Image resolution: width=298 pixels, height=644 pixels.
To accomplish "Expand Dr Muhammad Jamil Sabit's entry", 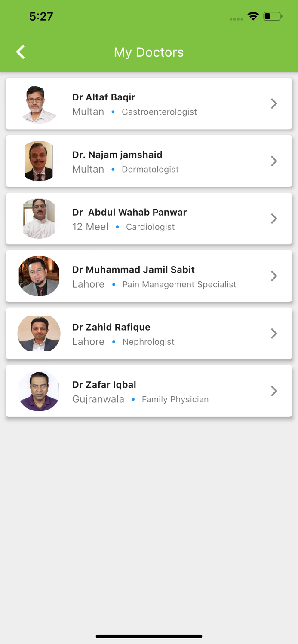I will 274,276.
